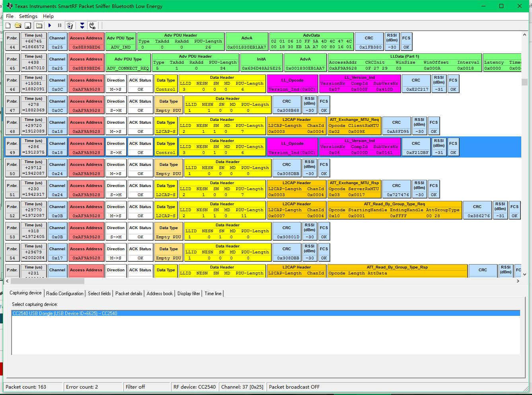The height and width of the screenshot is (395, 532).
Task: Click the ADV_CONNECT_REQ PDU type cell
Action: coord(128,62)
